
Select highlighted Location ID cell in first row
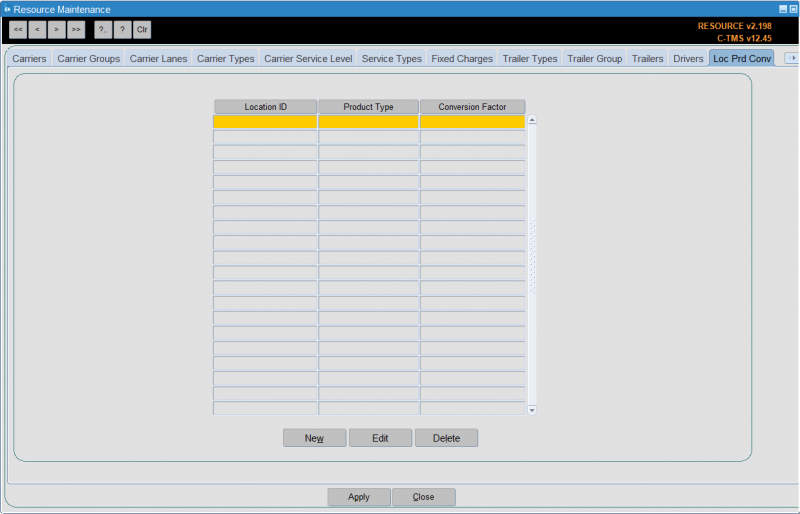tap(265, 121)
